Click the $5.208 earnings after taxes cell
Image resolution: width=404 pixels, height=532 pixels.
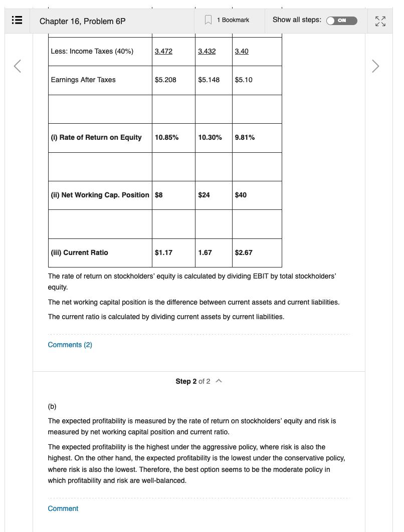click(x=166, y=80)
